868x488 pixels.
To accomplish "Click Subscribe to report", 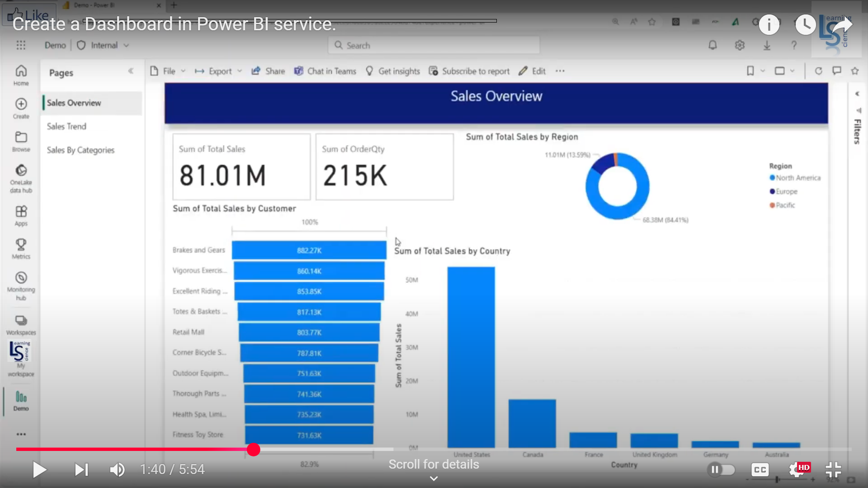I will (469, 71).
